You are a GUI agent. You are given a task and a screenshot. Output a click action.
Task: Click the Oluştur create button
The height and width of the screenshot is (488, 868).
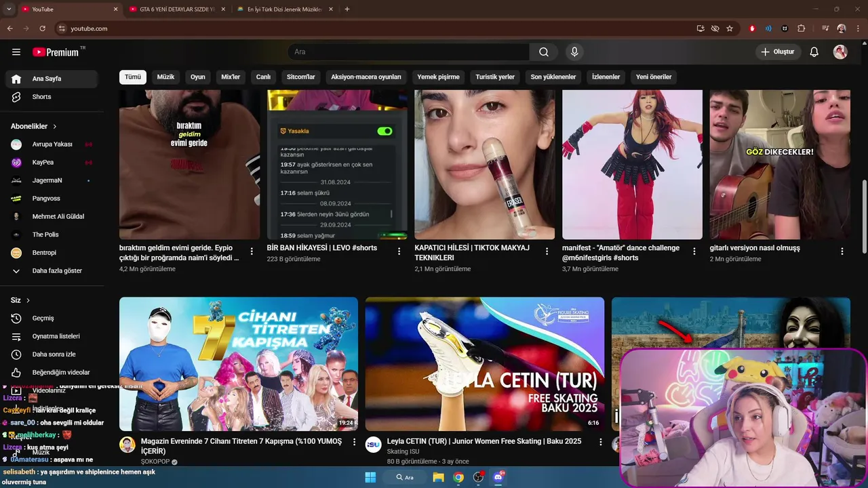(778, 52)
